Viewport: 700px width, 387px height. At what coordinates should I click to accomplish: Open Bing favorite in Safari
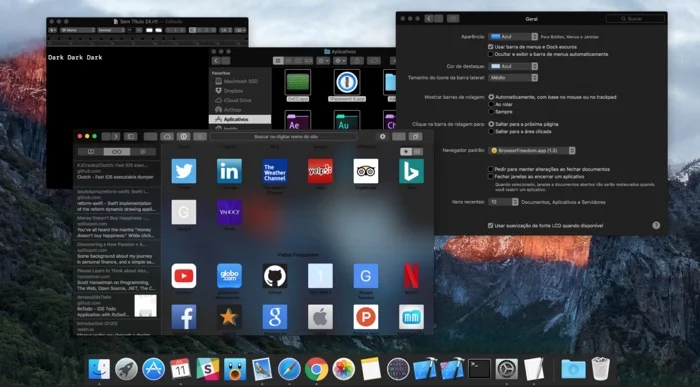click(x=411, y=171)
